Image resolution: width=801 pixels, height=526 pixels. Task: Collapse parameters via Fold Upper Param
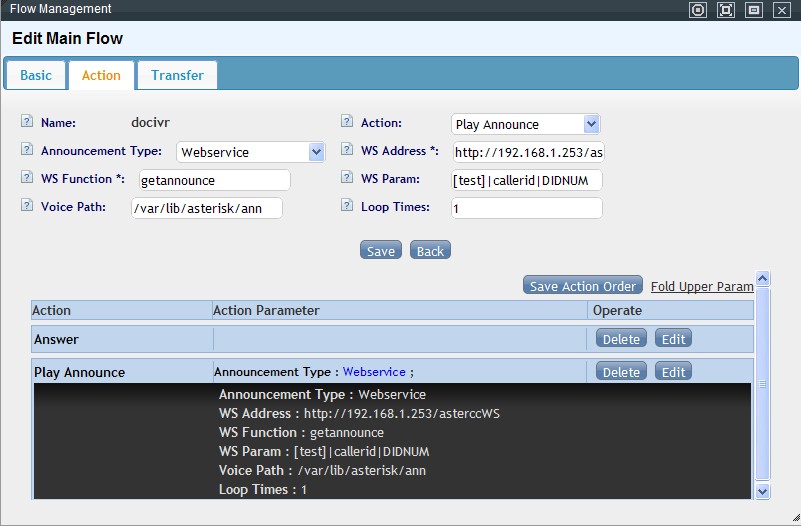701,286
